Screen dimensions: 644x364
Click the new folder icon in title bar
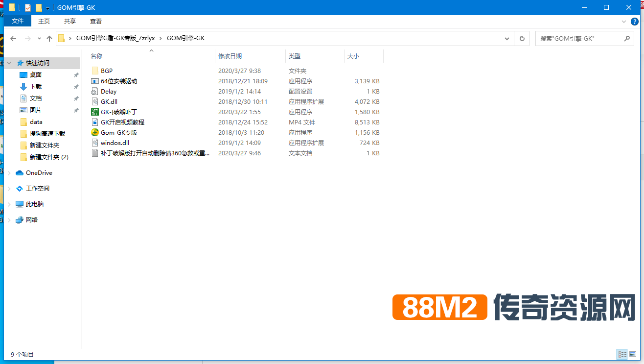[x=39, y=7]
